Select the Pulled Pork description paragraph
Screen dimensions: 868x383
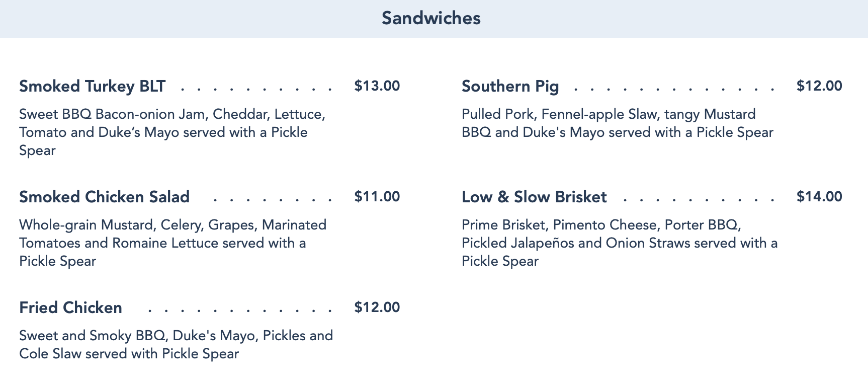pos(617,123)
